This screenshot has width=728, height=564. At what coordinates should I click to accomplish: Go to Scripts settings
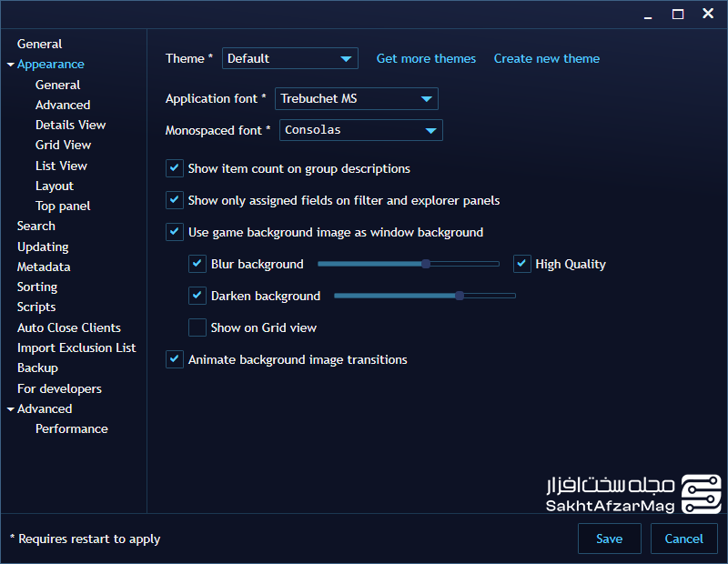tap(36, 307)
